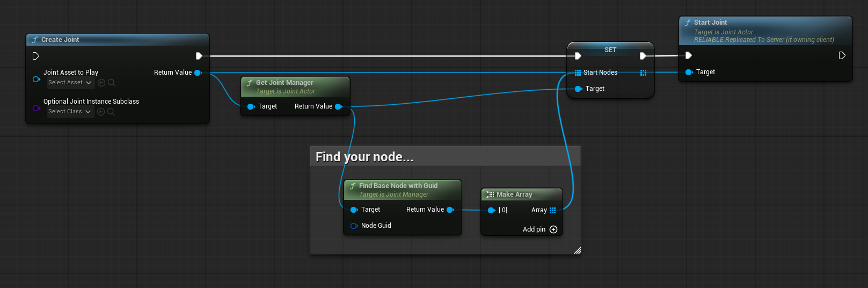Click Array output pin on Make Array
The image size is (868, 288).
[x=553, y=210]
